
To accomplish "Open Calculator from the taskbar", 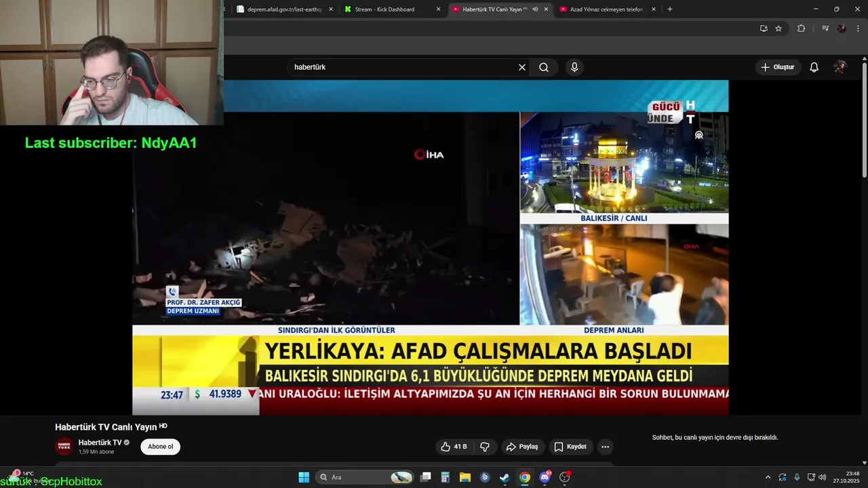I will pyautogui.click(x=445, y=477).
